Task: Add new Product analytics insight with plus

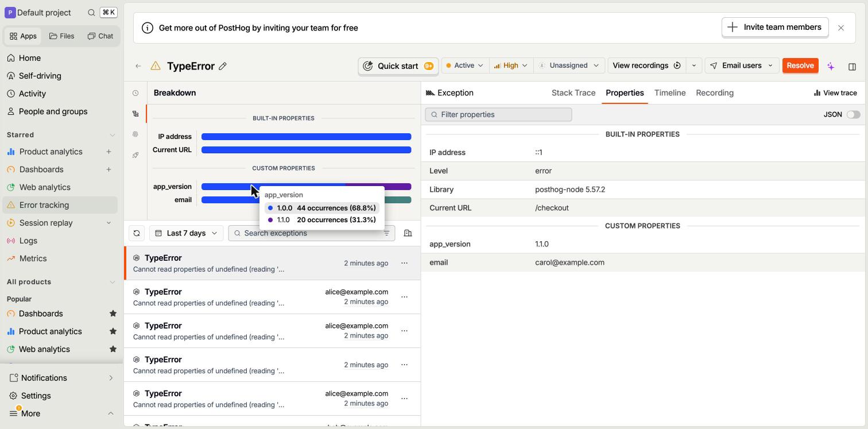Action: point(108,152)
